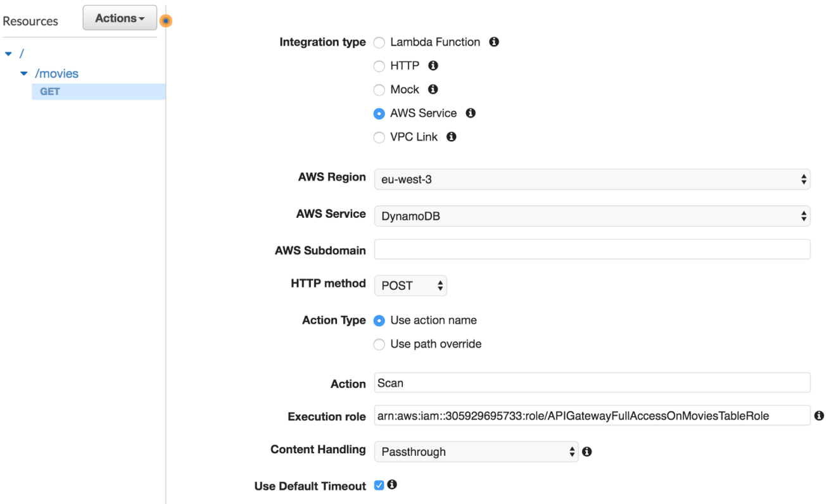Open info icon beside Execution role field
836x504 pixels.
point(820,415)
